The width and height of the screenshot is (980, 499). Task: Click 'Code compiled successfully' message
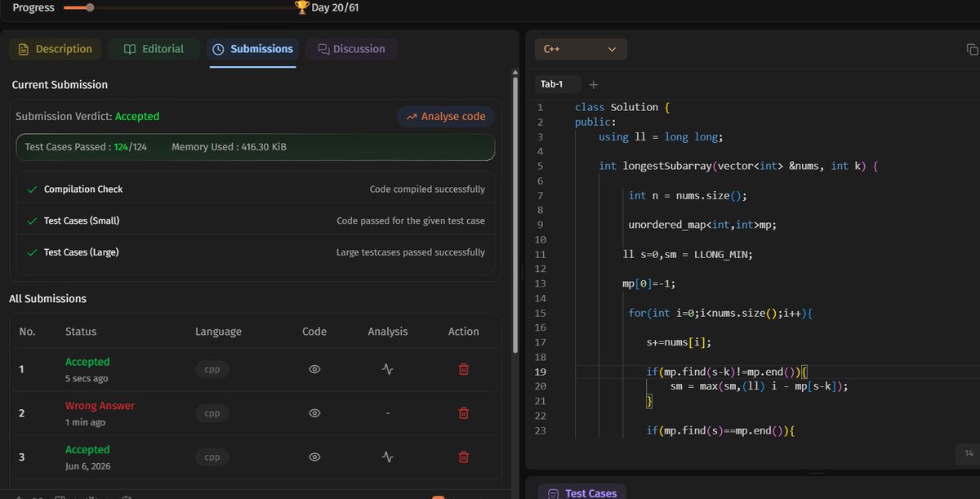tap(427, 189)
